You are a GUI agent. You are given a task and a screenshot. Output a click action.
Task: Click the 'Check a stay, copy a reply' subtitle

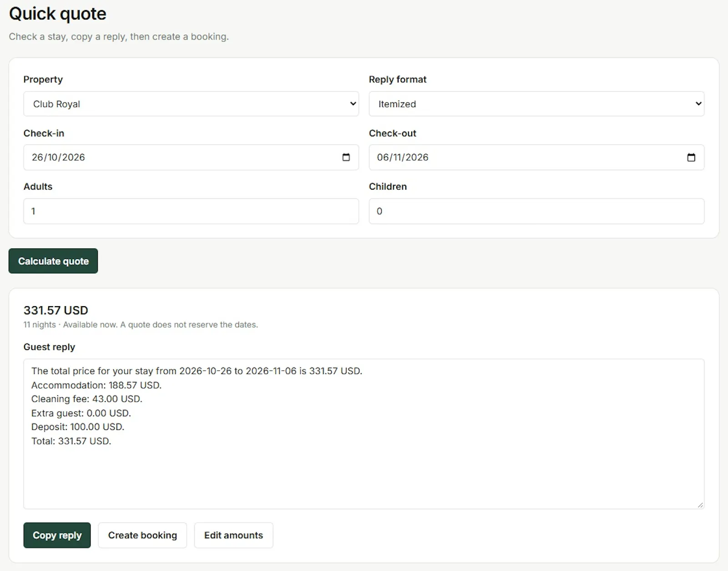[119, 36]
